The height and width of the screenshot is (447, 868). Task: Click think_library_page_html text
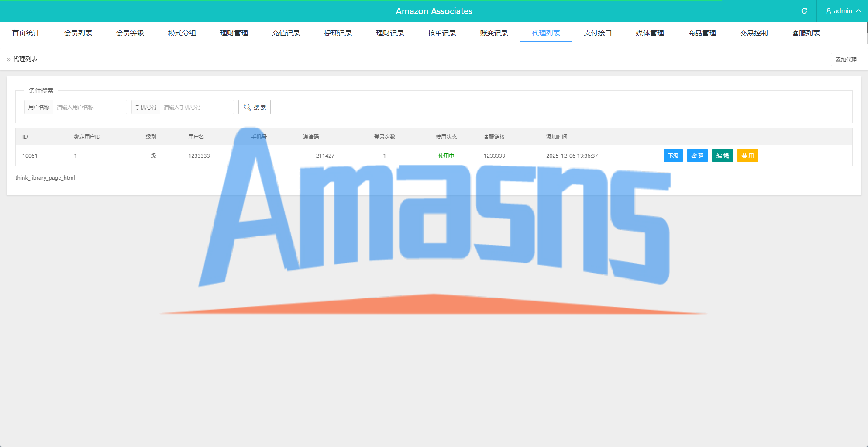[45, 178]
